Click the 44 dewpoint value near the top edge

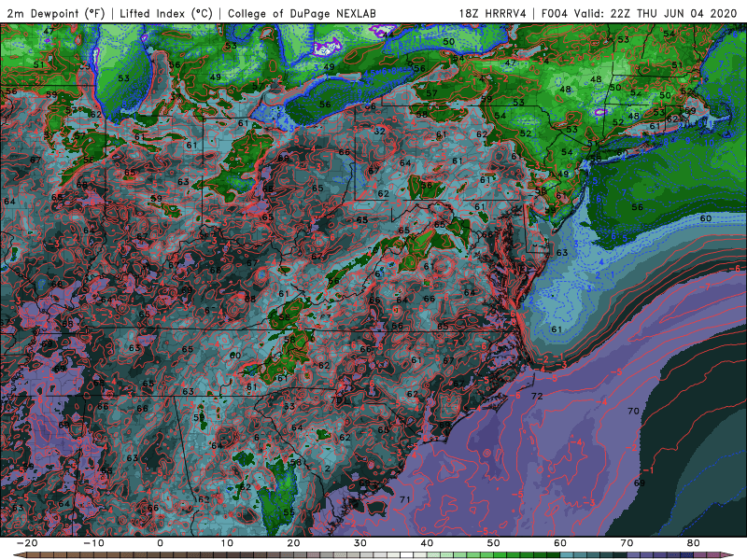click(x=388, y=35)
